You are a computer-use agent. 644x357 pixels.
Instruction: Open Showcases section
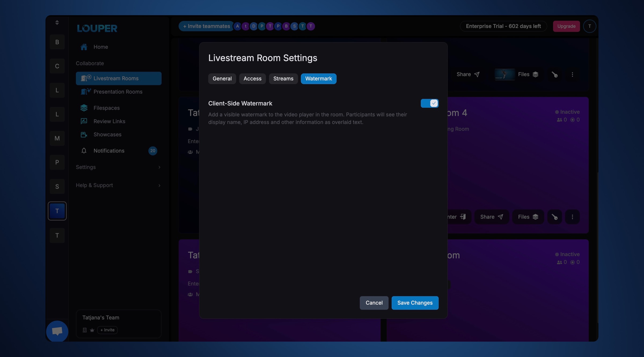[x=118, y=134]
